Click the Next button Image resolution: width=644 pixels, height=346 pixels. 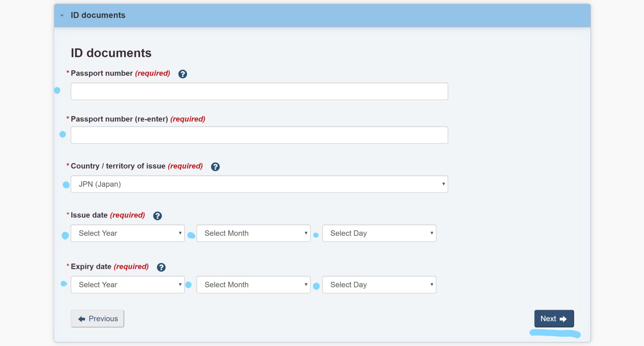click(x=554, y=319)
